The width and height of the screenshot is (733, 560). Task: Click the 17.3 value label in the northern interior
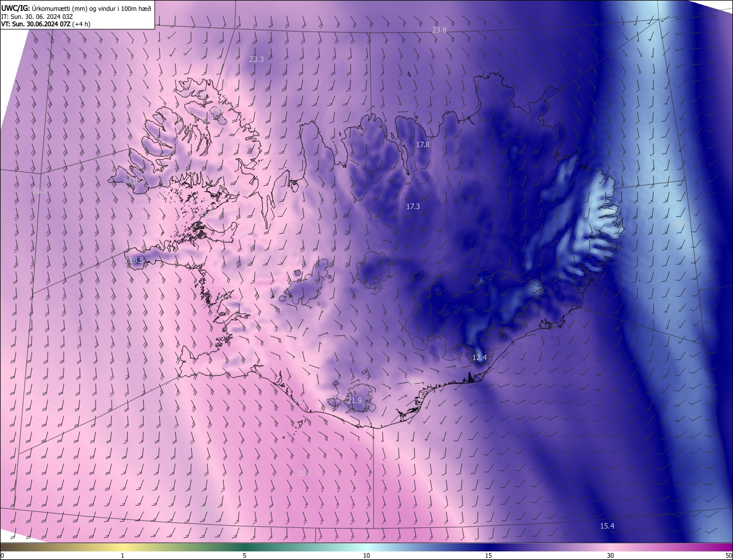413,206
